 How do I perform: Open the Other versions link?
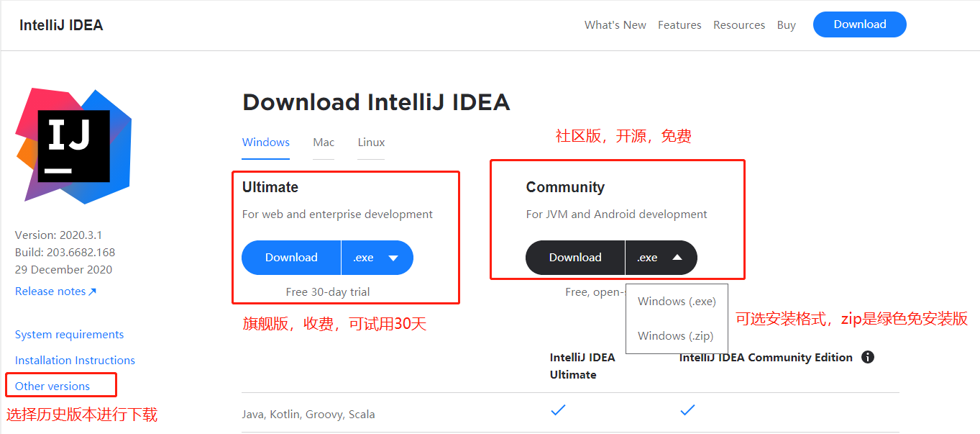52,386
